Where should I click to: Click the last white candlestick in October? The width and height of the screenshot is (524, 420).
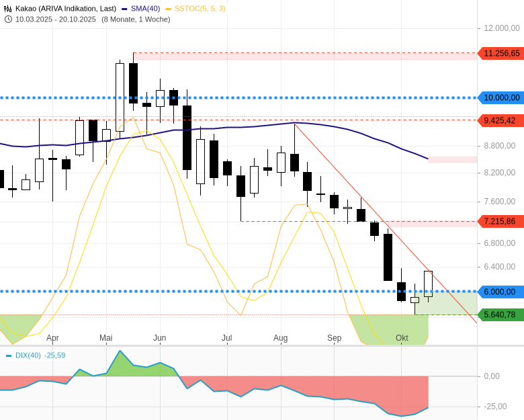[428, 284]
